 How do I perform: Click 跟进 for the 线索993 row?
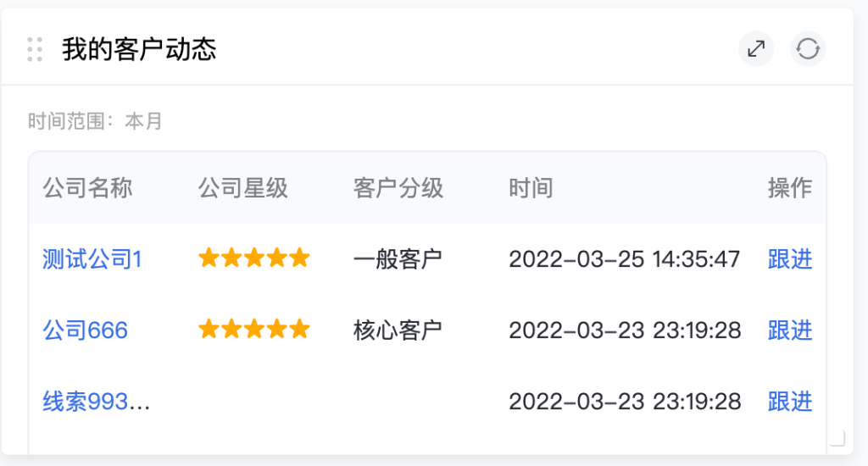click(789, 401)
